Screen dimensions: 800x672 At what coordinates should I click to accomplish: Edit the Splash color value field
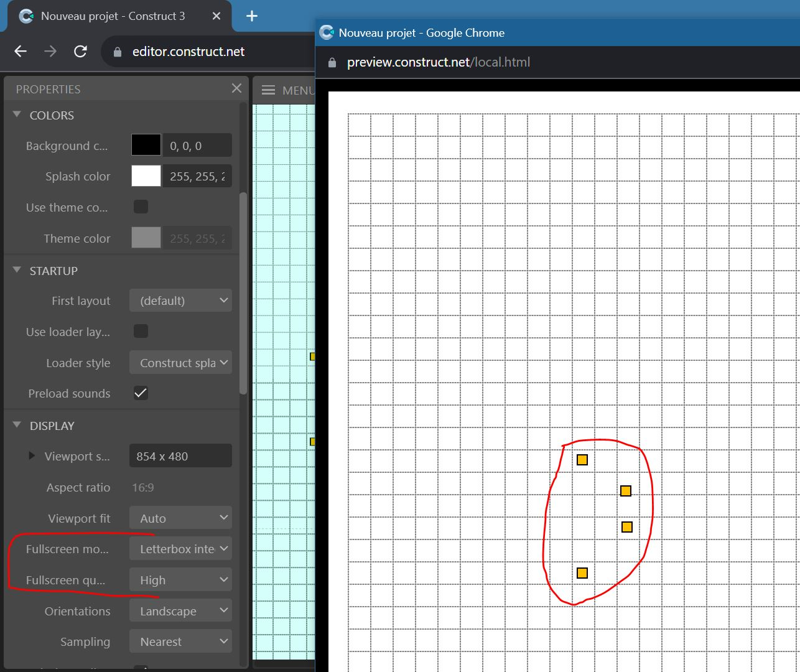197,176
